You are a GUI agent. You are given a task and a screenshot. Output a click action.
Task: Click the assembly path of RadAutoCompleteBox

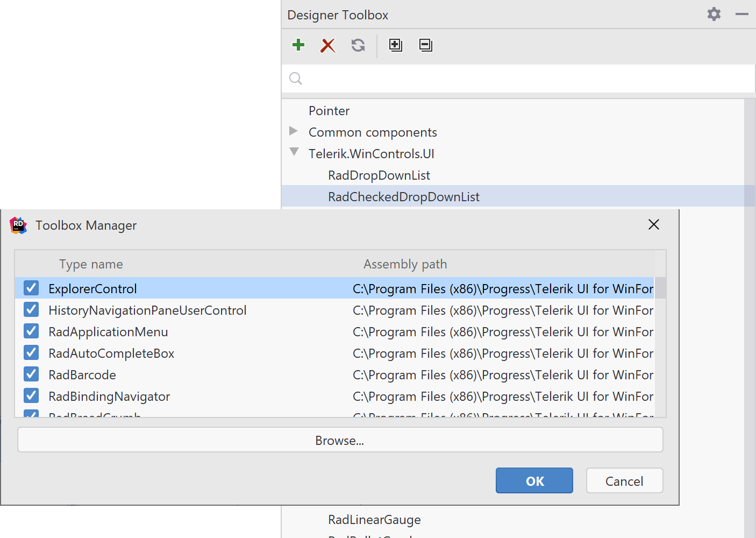click(503, 353)
